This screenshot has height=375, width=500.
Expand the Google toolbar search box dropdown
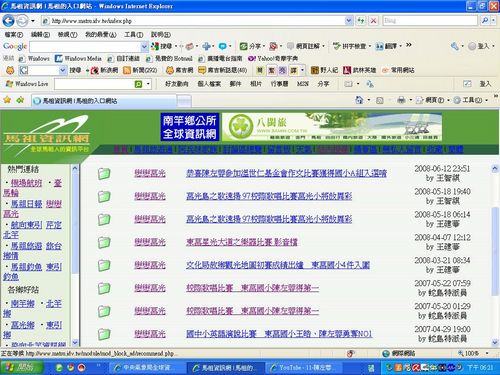[145, 46]
